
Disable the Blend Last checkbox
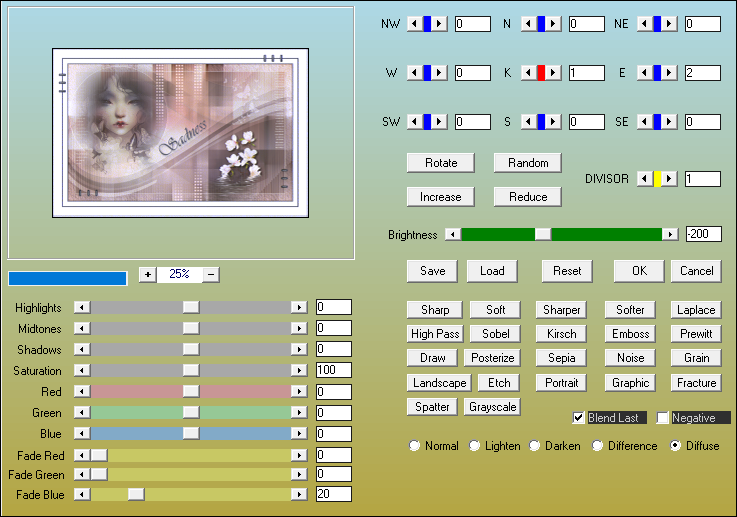[x=578, y=418]
